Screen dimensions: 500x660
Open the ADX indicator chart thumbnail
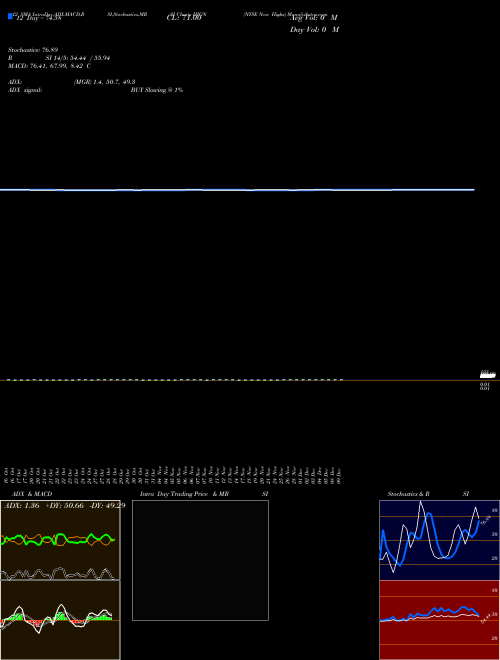[60, 540]
